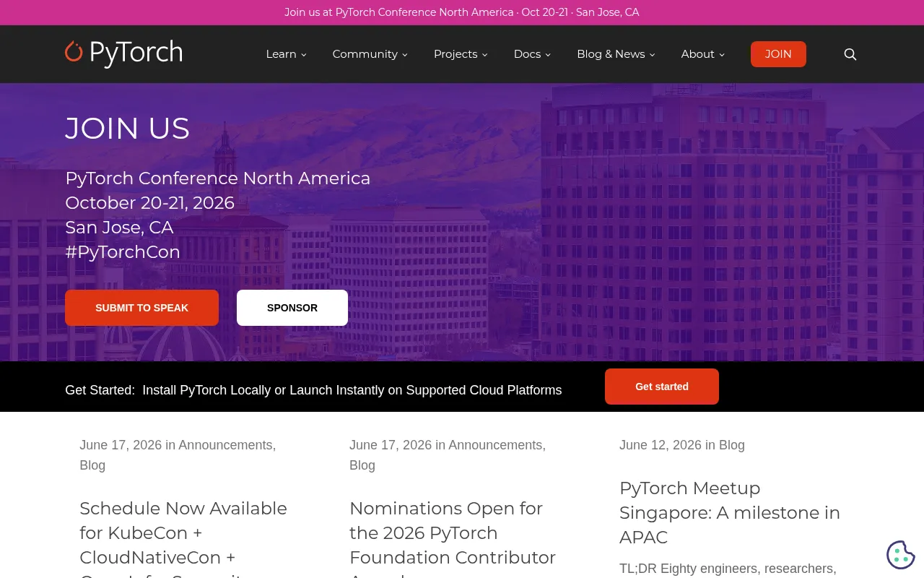Image resolution: width=924 pixels, height=578 pixels.
Task: Click the PyTorch logo in the header
Action: pyautogui.click(x=123, y=53)
